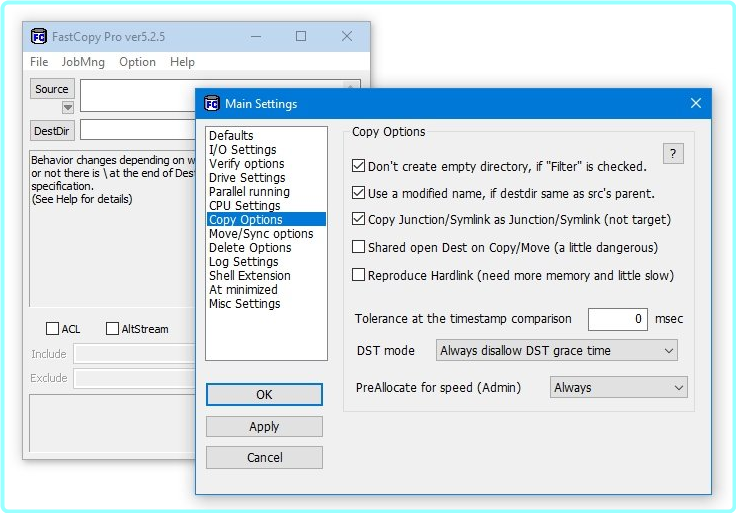Tick the ACL checkbox

(x=52, y=329)
